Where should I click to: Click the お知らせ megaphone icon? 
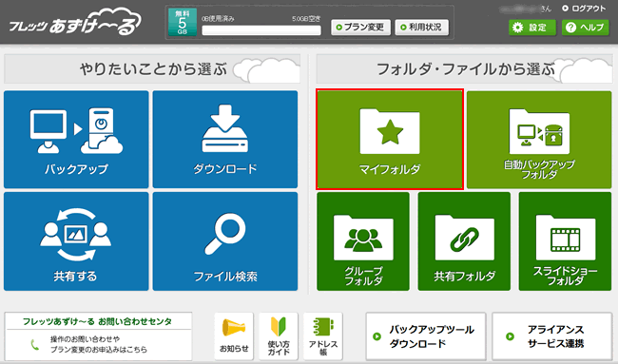click(x=234, y=336)
